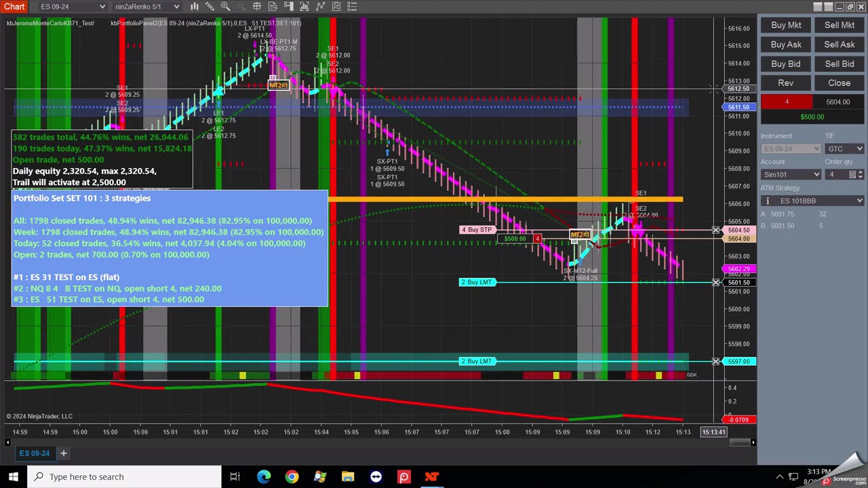Click the Close position button
This screenshot has width=868, height=488.
pyautogui.click(x=839, y=83)
